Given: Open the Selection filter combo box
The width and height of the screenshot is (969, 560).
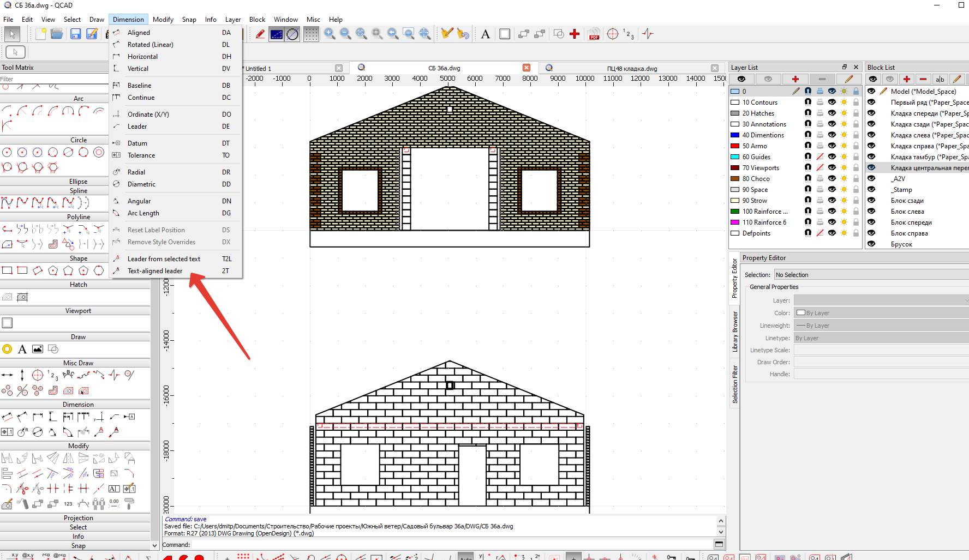Looking at the screenshot, I should 871,275.
